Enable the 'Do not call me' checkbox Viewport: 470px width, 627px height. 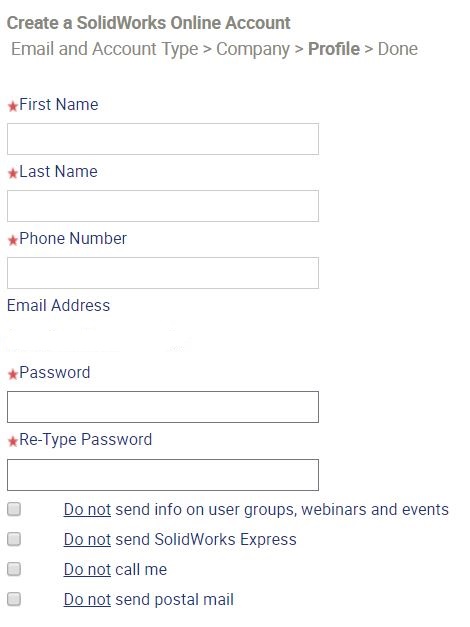(x=14, y=569)
